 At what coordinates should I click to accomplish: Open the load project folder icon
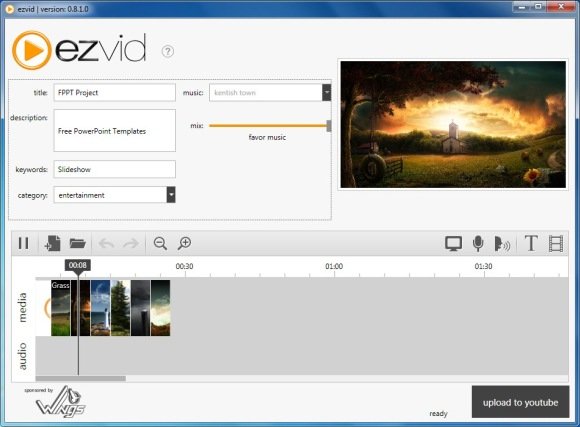(x=78, y=243)
